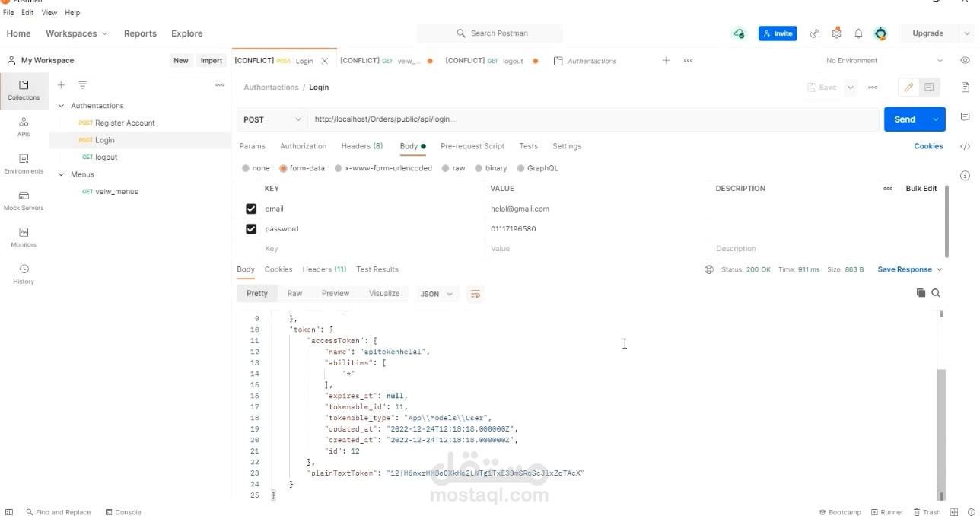The width and height of the screenshot is (980, 516).
Task: Open the Send button dropdown arrow
Action: click(936, 119)
